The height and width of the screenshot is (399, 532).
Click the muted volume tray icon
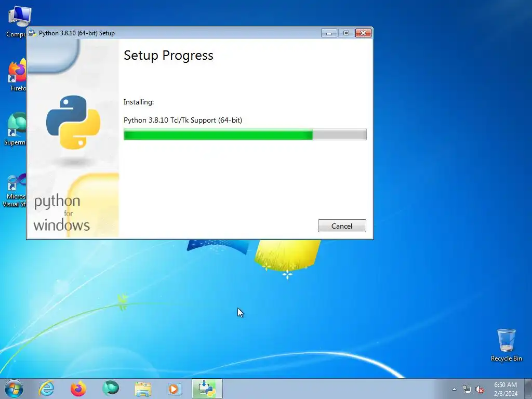tap(480, 389)
